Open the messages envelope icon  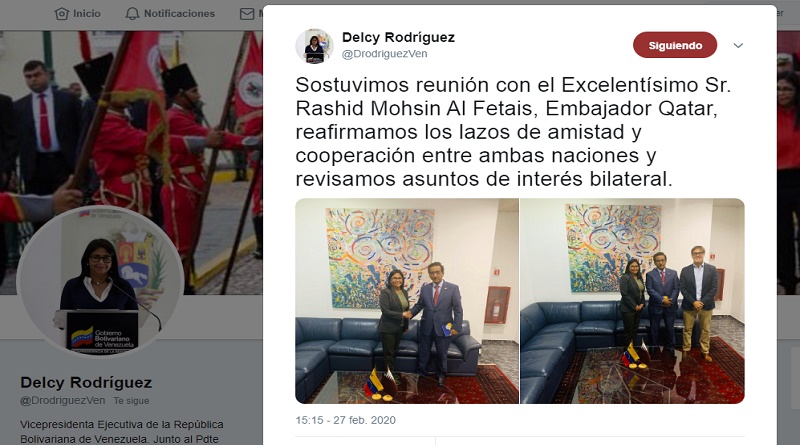247,14
